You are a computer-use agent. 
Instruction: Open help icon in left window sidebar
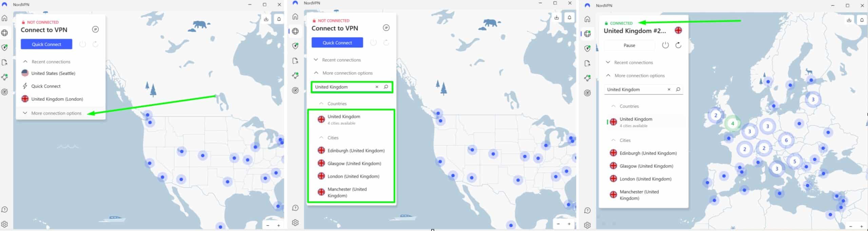(5, 210)
